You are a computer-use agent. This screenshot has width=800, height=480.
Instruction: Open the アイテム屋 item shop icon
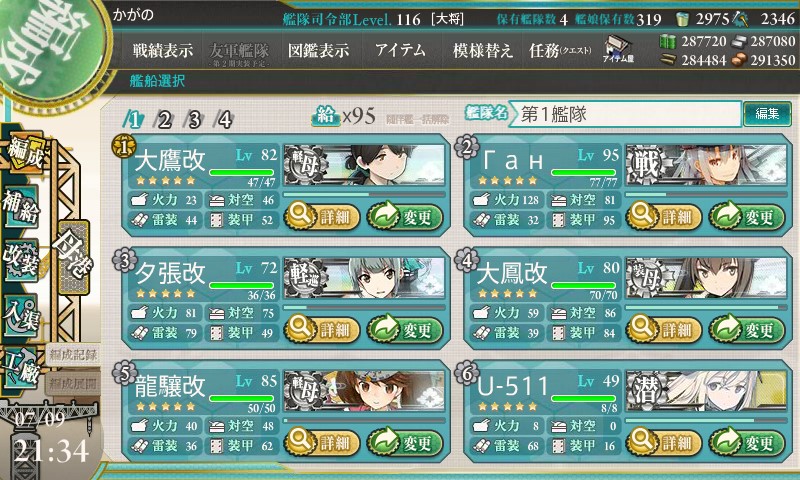(618, 49)
